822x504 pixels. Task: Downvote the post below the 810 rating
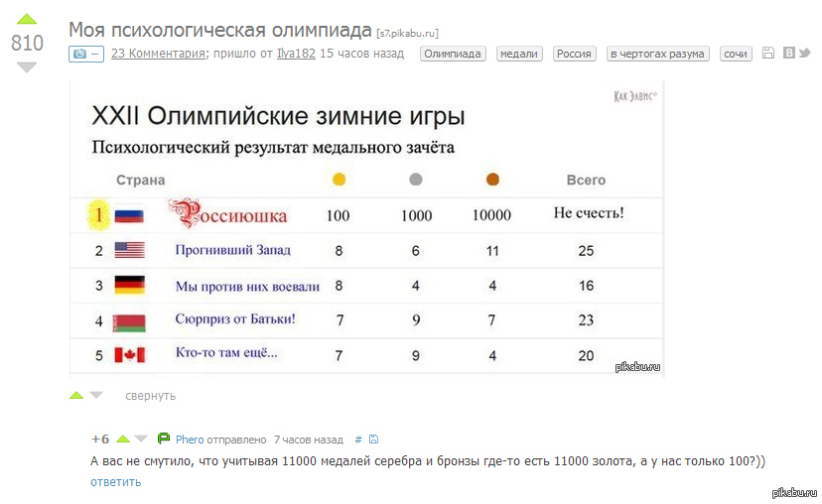tap(27, 67)
